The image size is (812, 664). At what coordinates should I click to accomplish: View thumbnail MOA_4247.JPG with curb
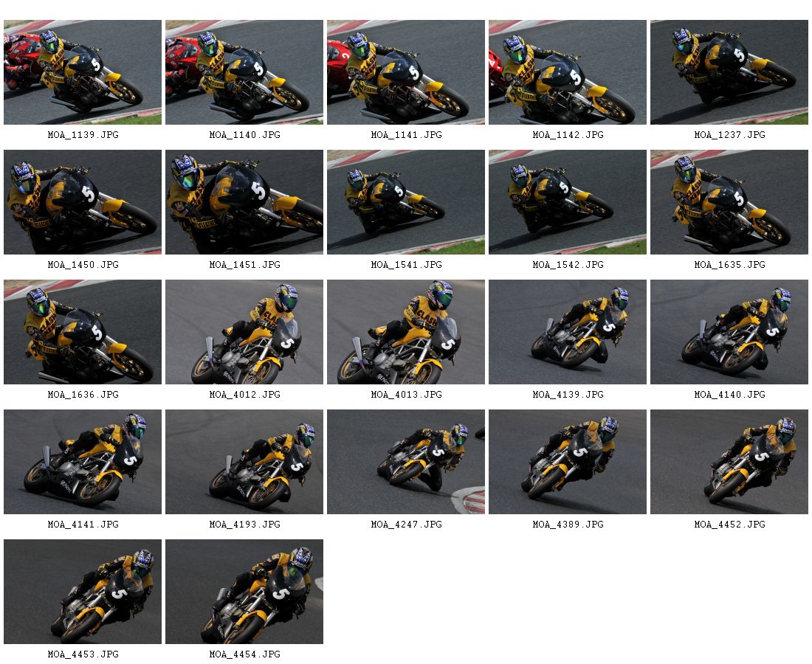pos(405,462)
